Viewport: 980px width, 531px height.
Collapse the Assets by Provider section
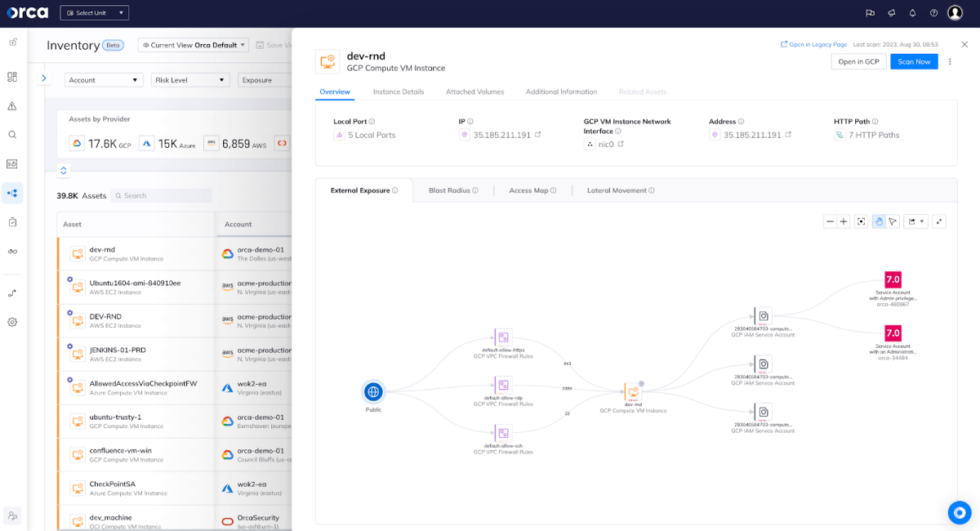[64, 171]
